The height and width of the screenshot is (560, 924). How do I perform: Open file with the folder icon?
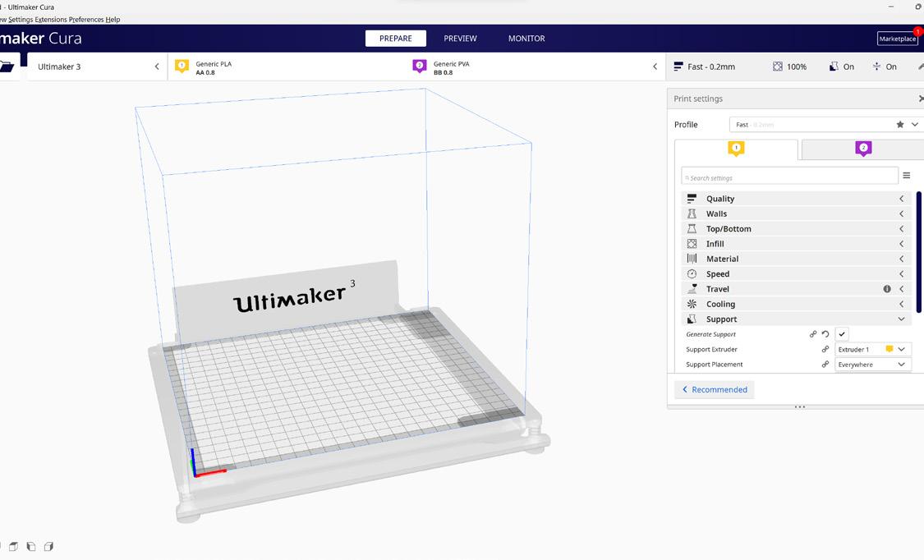(x=7, y=66)
